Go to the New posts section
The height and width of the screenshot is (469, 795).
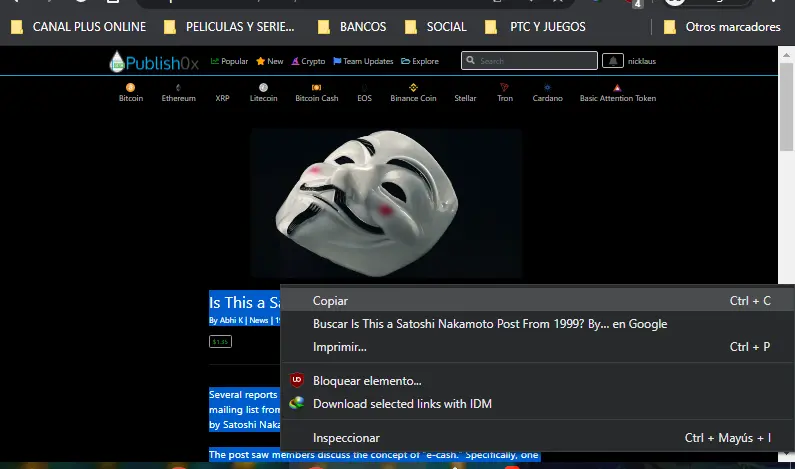[270, 61]
